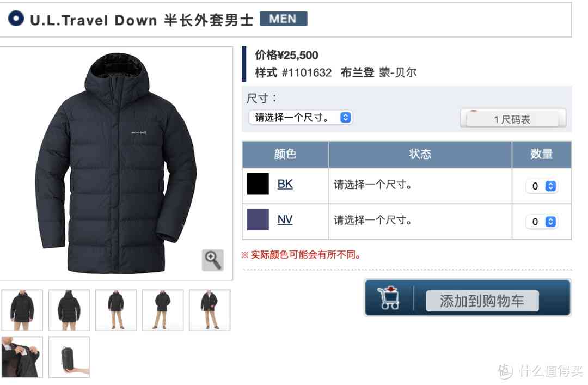Screen dimensions: 588x385
Task: Select the black color swatch
Action: pyautogui.click(x=258, y=184)
